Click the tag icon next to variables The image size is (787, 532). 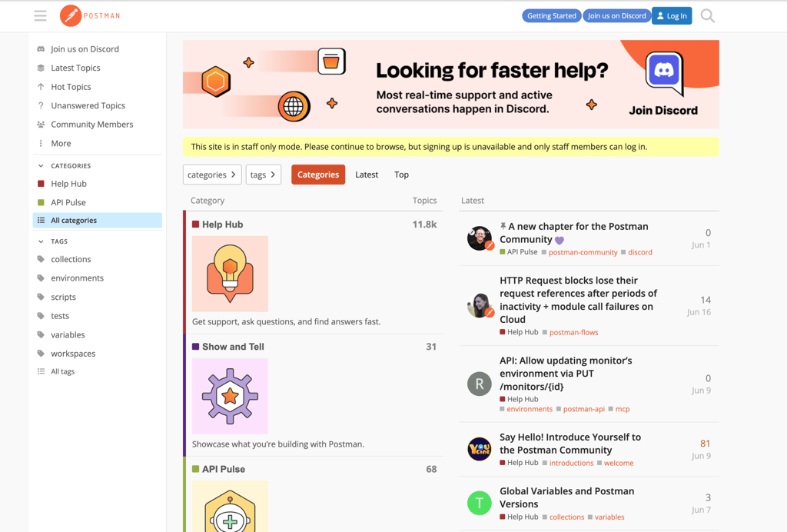(42, 334)
